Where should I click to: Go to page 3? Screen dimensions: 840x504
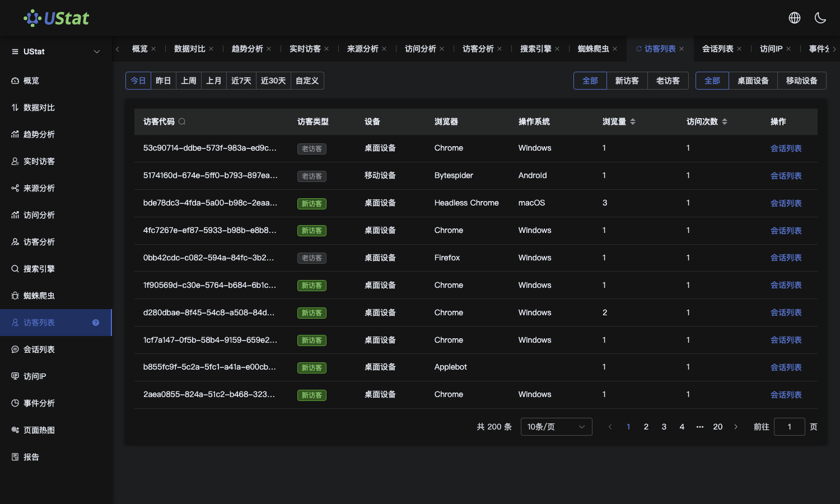pos(664,427)
